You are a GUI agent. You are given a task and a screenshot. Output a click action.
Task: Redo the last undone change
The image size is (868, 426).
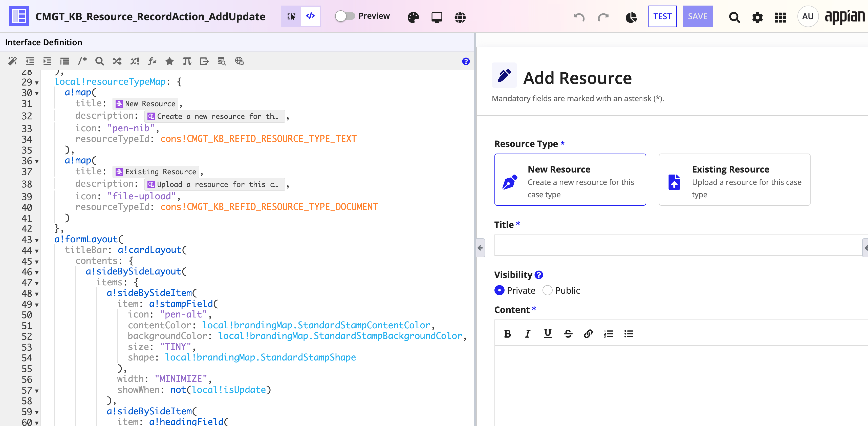click(x=603, y=17)
